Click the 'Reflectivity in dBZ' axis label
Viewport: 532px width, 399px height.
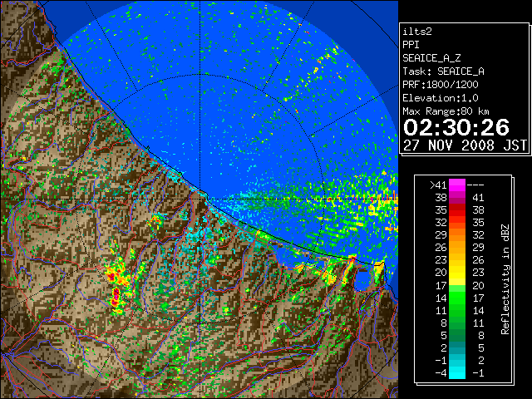pos(505,279)
